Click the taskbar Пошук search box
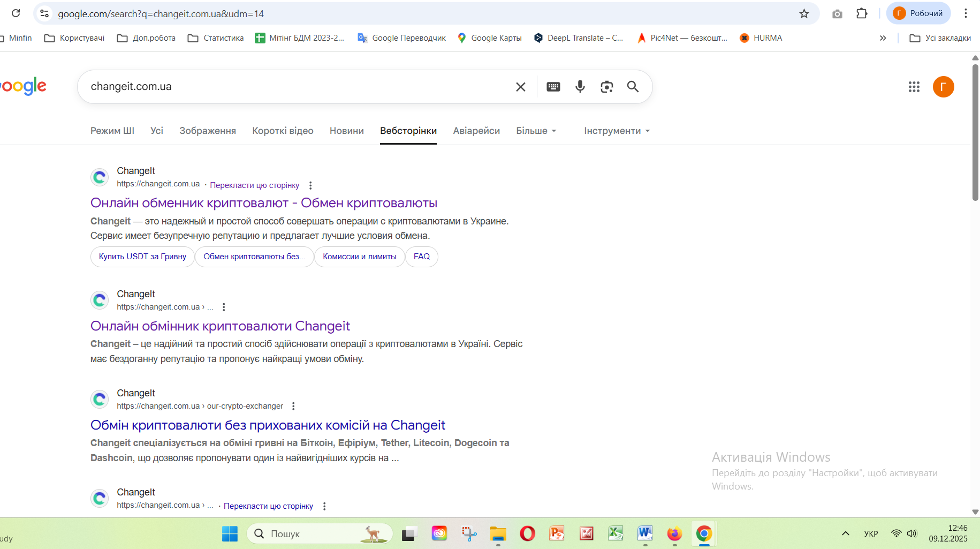The width and height of the screenshot is (980, 549). pyautogui.click(x=320, y=534)
